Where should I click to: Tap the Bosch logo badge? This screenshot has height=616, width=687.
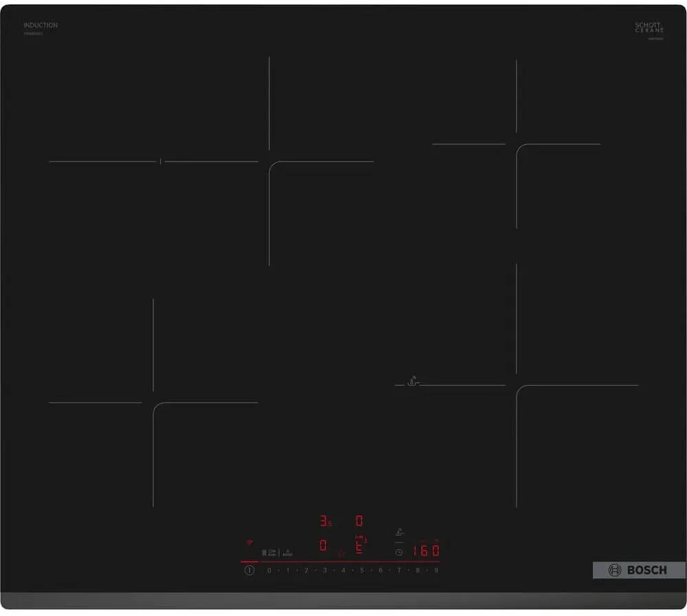point(638,570)
